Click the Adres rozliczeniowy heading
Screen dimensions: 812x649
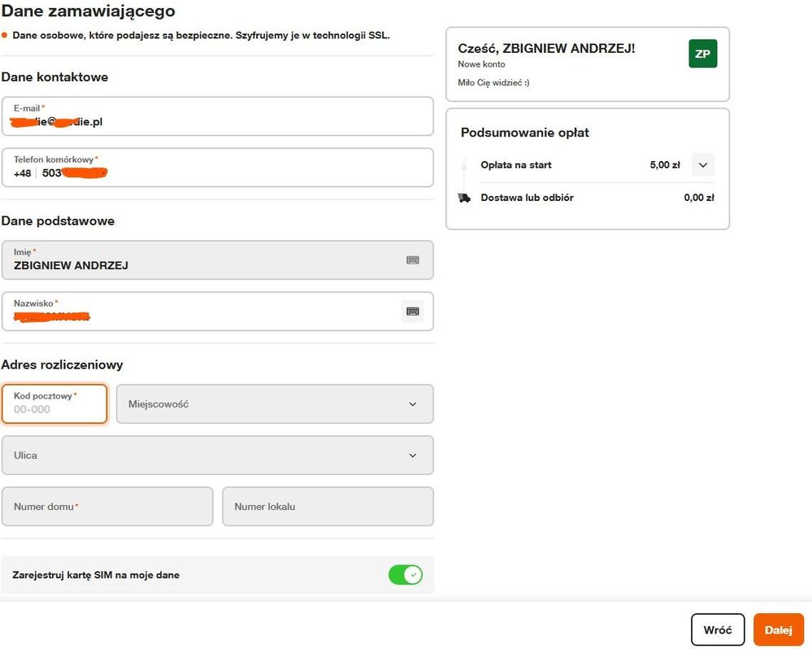pyautogui.click(x=62, y=364)
